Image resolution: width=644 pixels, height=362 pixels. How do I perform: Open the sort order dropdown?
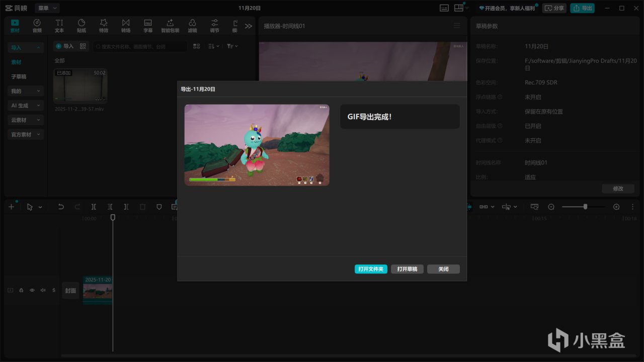click(x=214, y=46)
